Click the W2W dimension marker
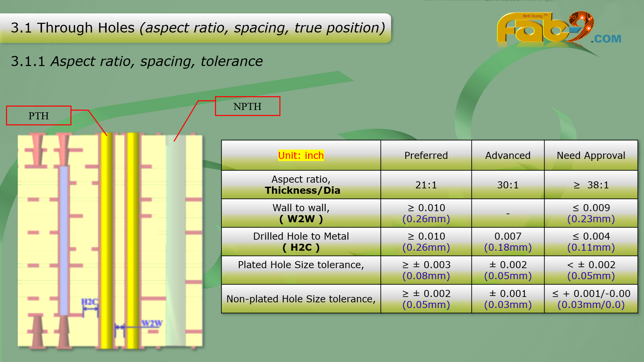Viewport: 644px width, 362px height. 152,324
